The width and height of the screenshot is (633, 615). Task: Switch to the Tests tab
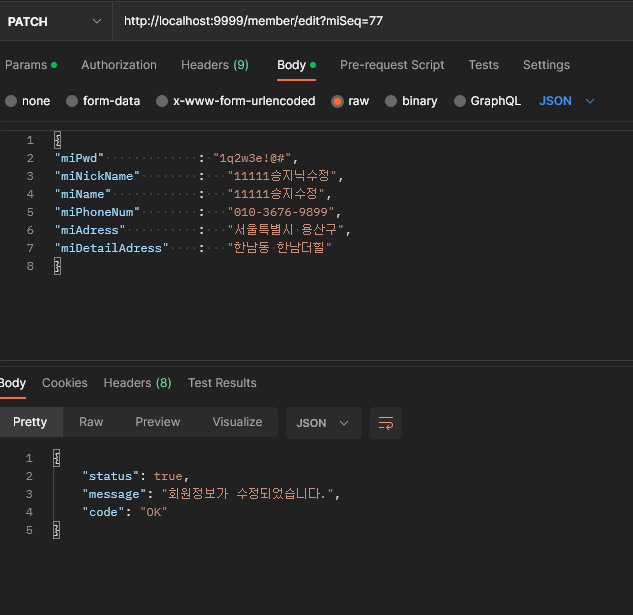[484, 65]
